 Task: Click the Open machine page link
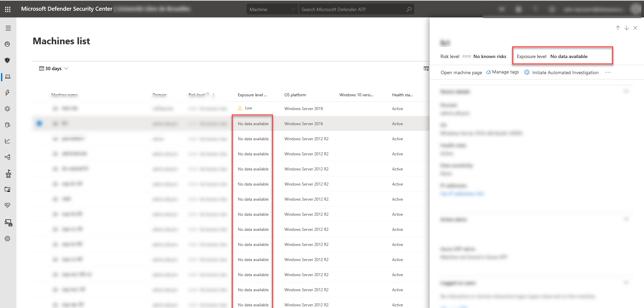coord(461,72)
